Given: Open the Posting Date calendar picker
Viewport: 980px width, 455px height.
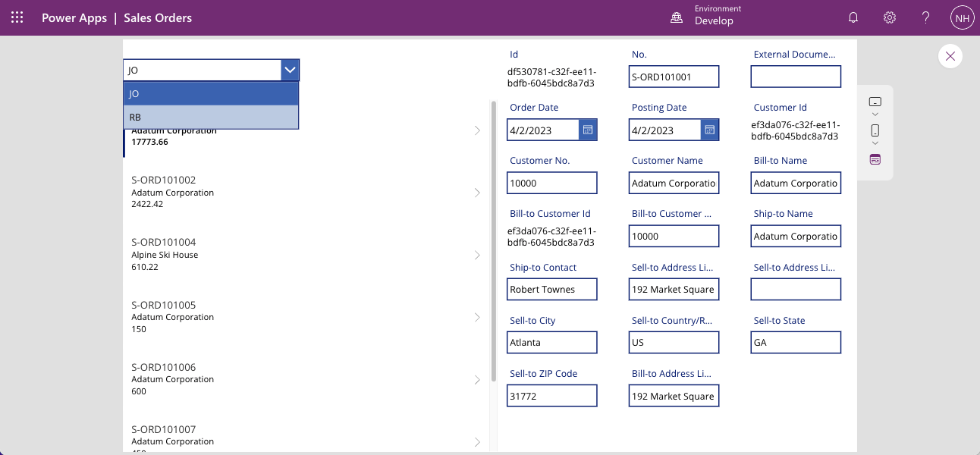Looking at the screenshot, I should [x=709, y=130].
